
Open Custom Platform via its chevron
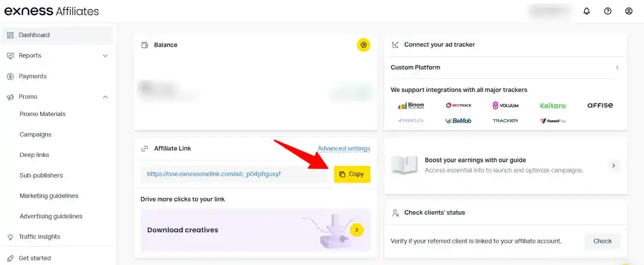click(x=617, y=68)
